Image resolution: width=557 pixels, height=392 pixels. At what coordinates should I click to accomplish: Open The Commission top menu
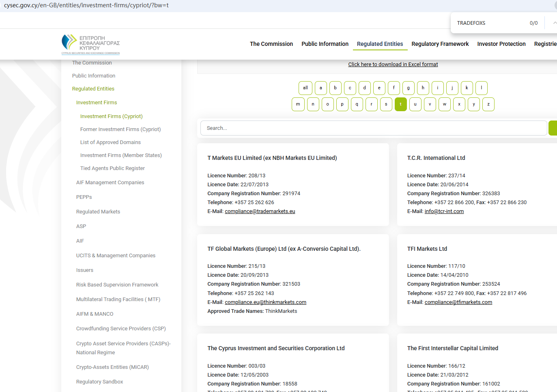coord(271,44)
